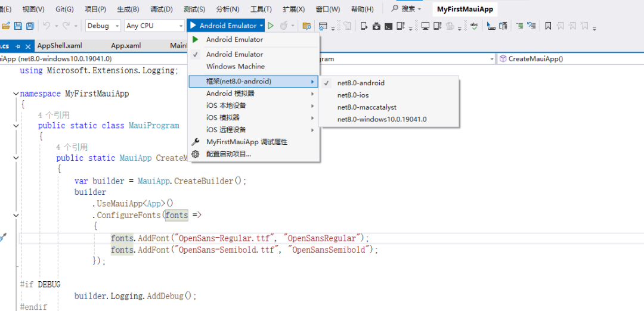644x311 pixels.
Task: Click the spell checker abc icon
Action: point(474,26)
